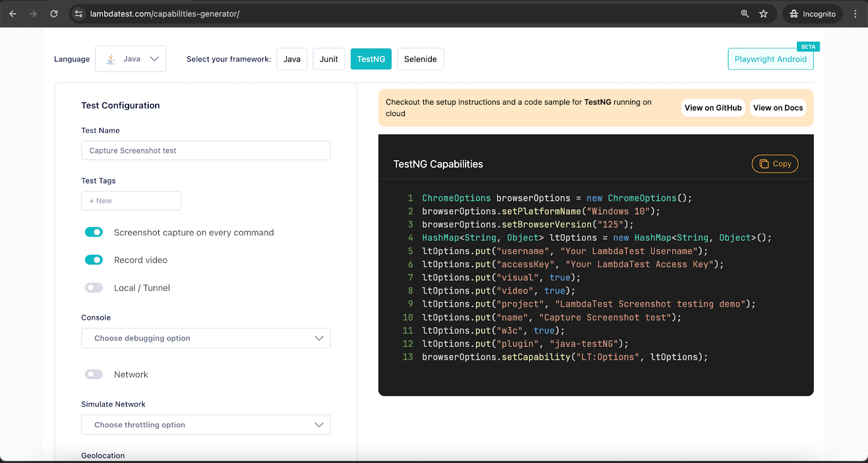
Task: Enable the Network toggle
Action: pos(94,374)
